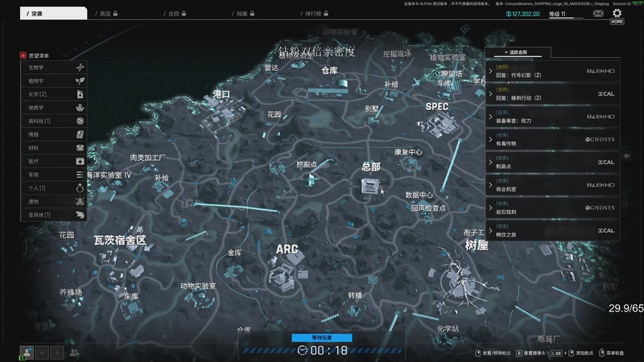This screenshot has height=362, width=644.
Task: Click the 高科技 [1] device icon
Action: click(80, 121)
